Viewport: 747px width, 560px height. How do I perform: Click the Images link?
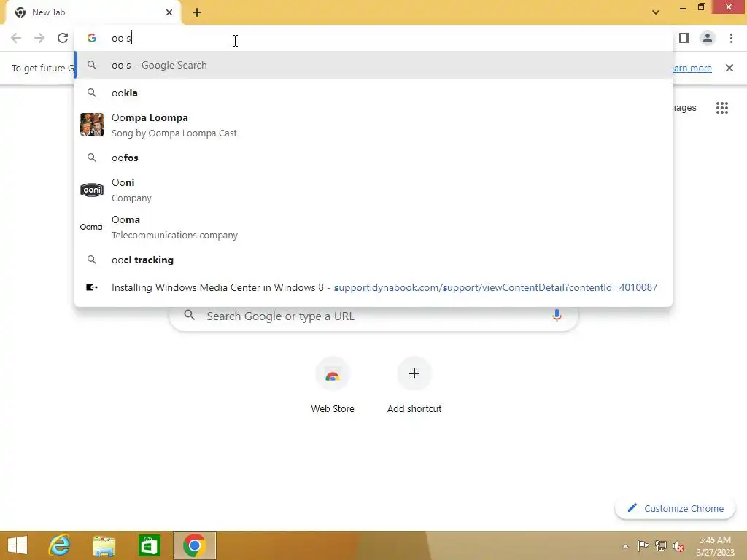coord(684,108)
